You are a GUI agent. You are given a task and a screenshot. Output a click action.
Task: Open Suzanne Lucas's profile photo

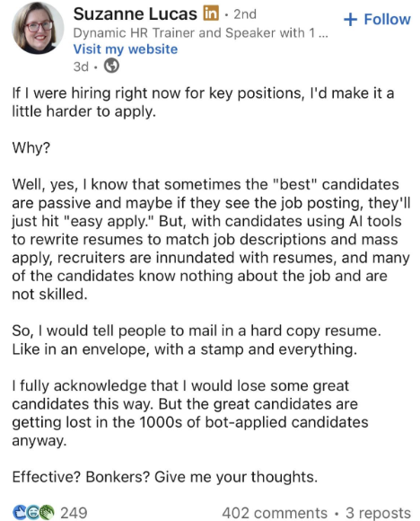tap(38, 28)
